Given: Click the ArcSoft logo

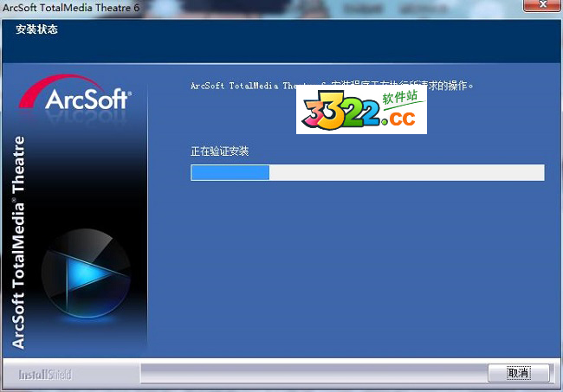Looking at the screenshot, I should tap(75, 93).
